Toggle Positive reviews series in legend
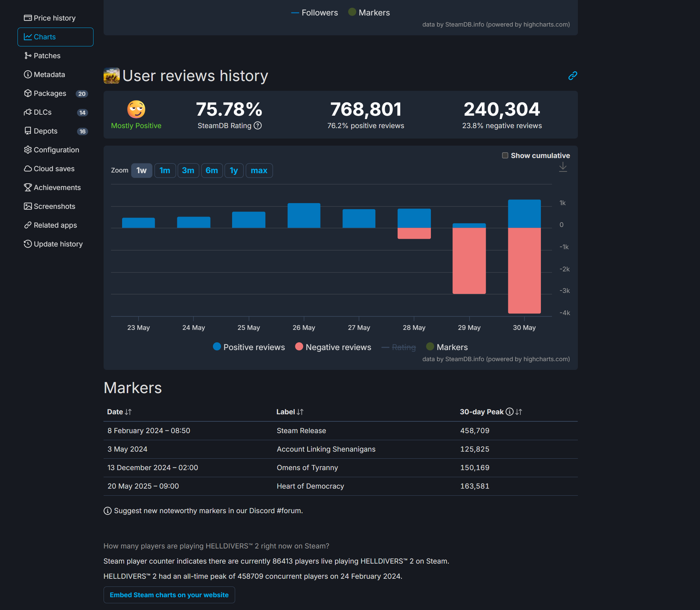The width and height of the screenshot is (700, 610). click(x=249, y=347)
